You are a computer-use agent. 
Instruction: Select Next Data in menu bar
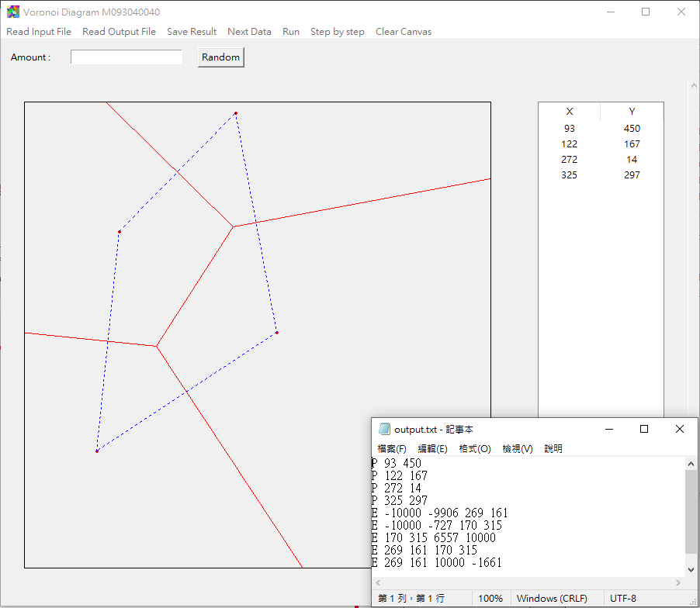pyautogui.click(x=250, y=32)
